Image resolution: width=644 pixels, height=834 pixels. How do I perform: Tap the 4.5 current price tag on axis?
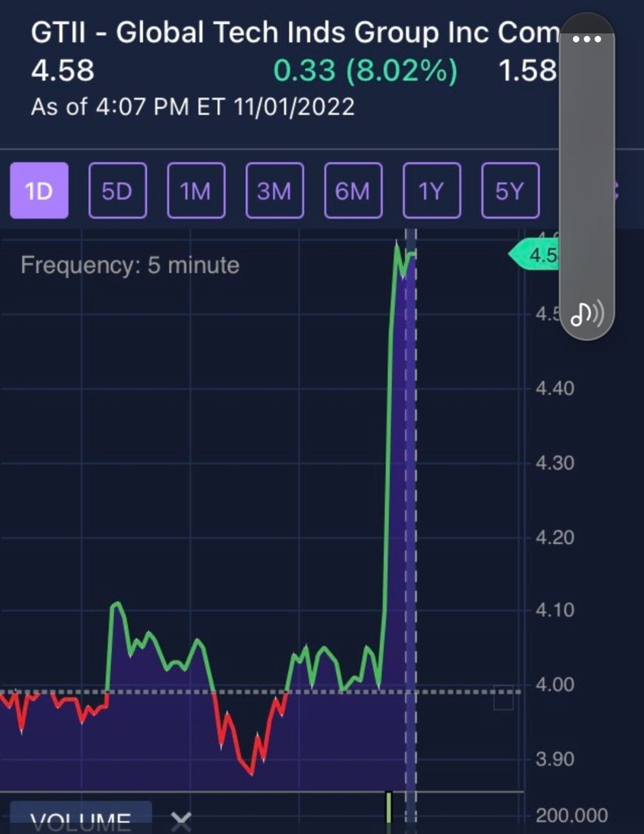click(533, 255)
